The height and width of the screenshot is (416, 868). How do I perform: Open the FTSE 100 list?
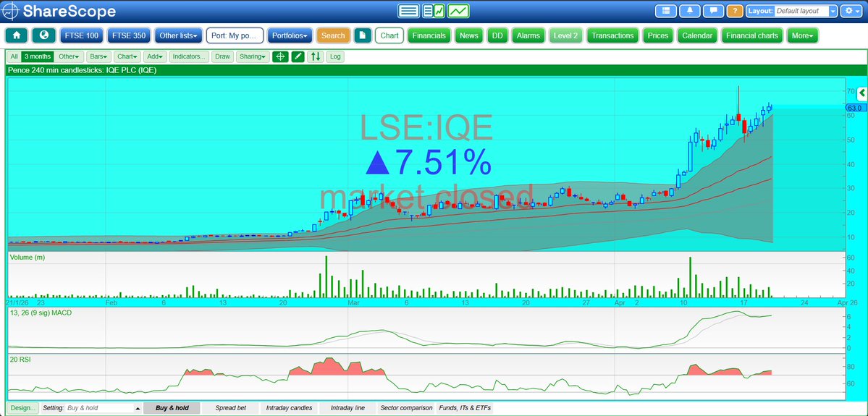(x=81, y=35)
